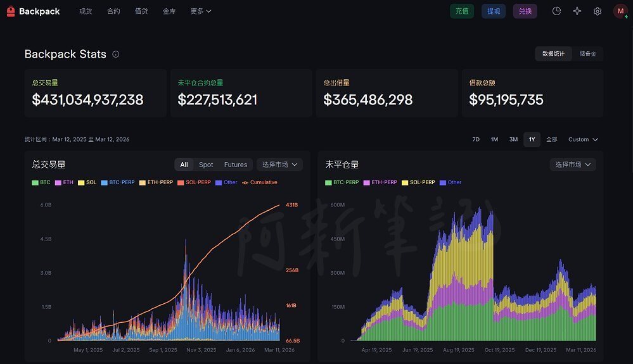Screen dimensions: 633x364
Task: Click the 总交易量 chart title
Action: [x=49, y=165]
